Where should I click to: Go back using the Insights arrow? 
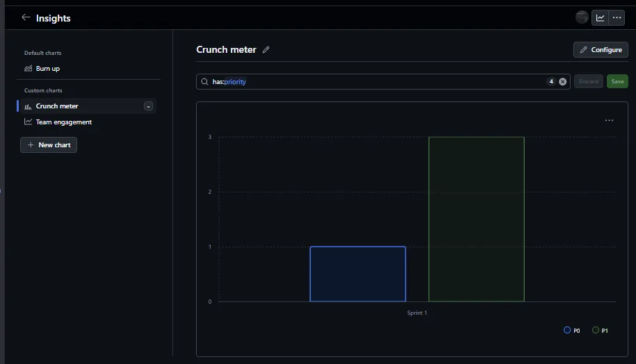tap(26, 18)
